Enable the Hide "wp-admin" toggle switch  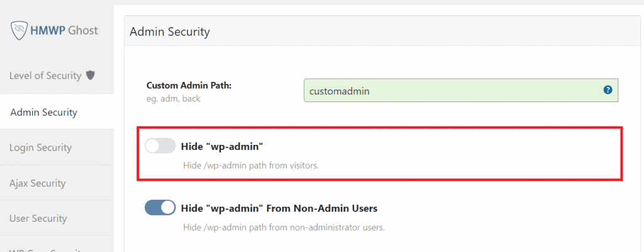pyautogui.click(x=160, y=146)
